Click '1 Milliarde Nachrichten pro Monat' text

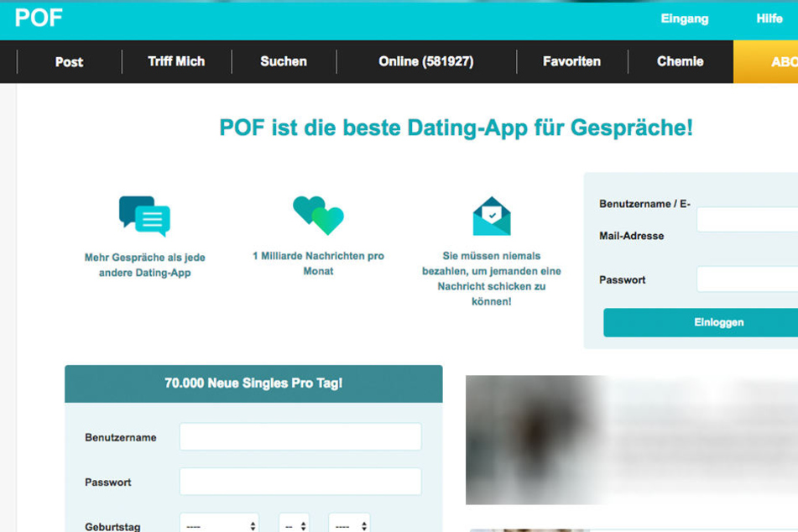point(319,263)
